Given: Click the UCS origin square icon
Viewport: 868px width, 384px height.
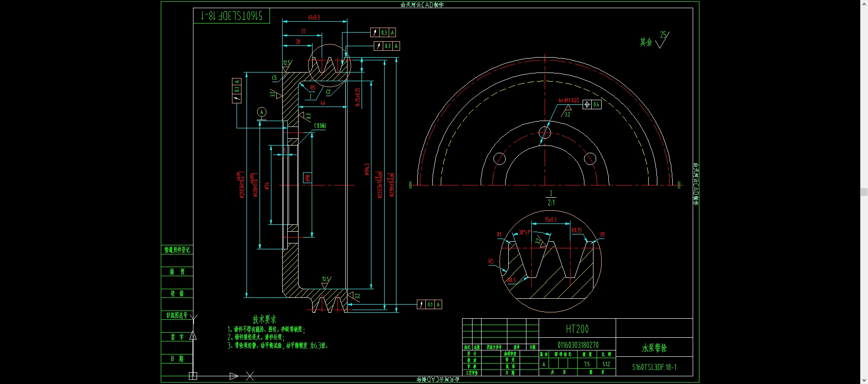Looking at the screenshot, I should point(193,376).
